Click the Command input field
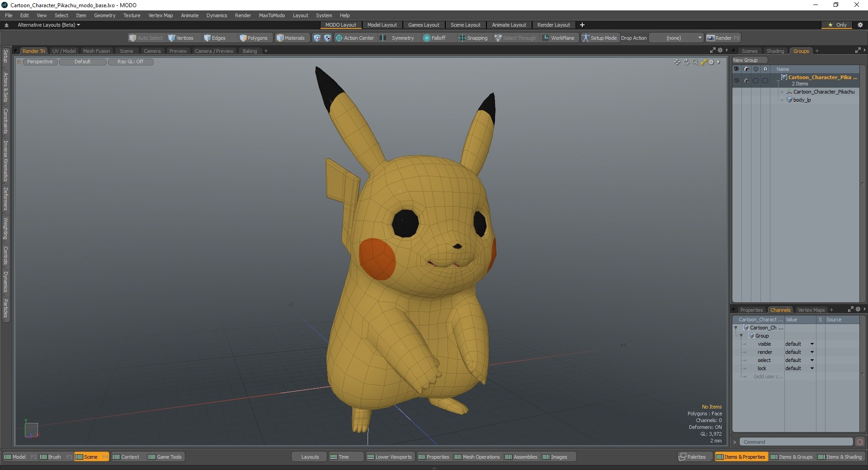The width and height of the screenshot is (868, 470). tap(796, 442)
